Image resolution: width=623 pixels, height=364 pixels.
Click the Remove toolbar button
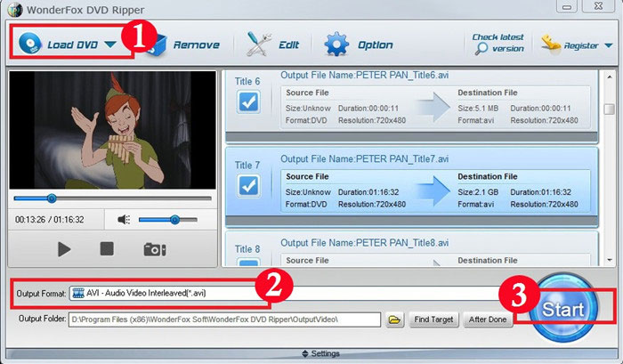(x=183, y=44)
